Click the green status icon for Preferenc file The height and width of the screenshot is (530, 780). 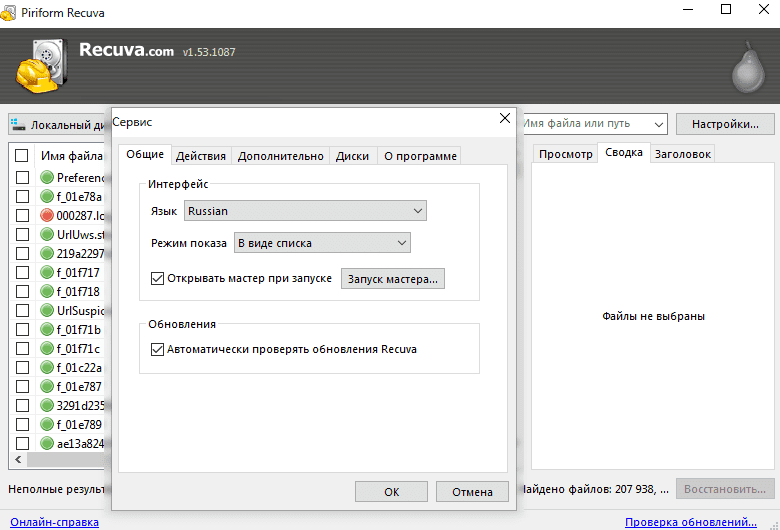click(47, 177)
